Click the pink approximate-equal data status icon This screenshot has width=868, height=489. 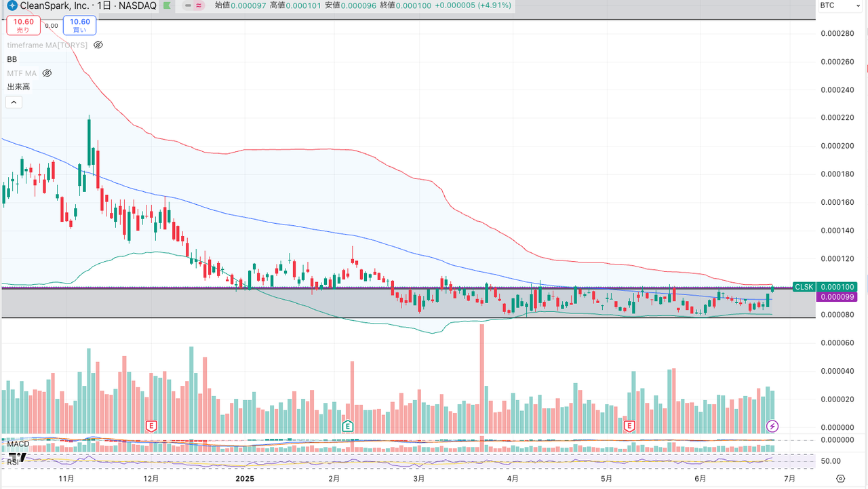point(198,5)
